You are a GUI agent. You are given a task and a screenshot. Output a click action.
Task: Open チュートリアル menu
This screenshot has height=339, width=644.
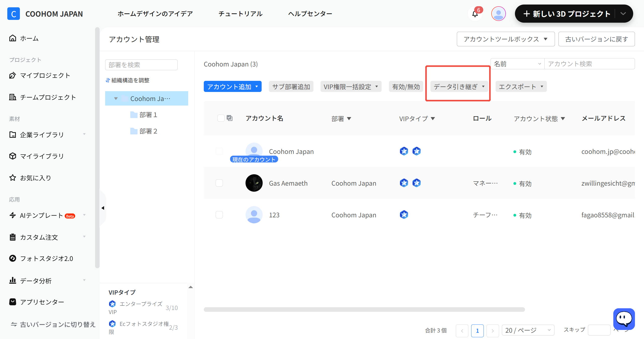pos(240,14)
